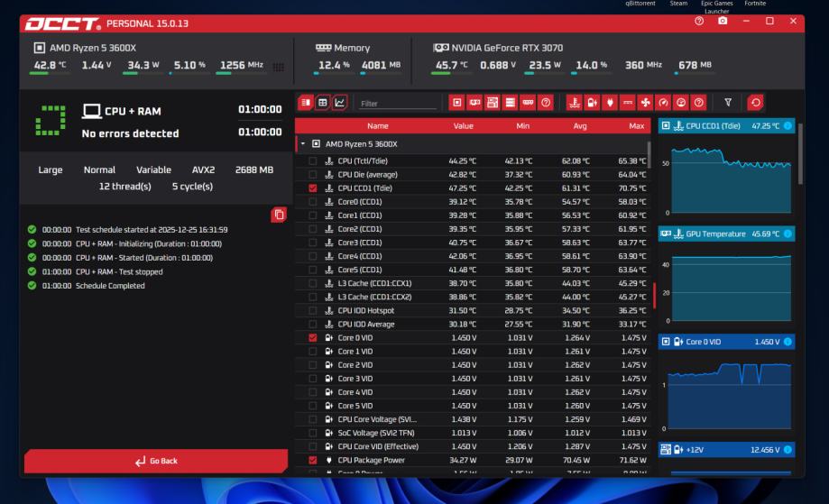Open help from the title bar question icon

pyautogui.click(x=699, y=21)
